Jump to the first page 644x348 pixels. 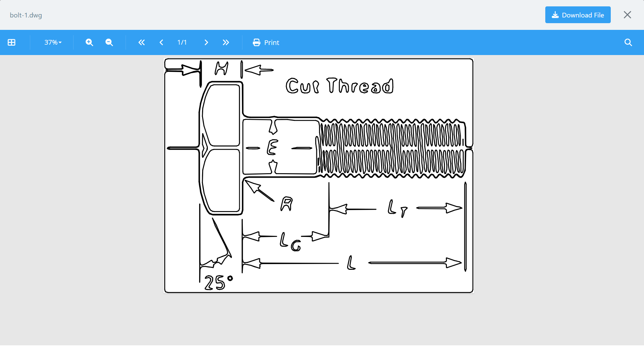coord(141,42)
